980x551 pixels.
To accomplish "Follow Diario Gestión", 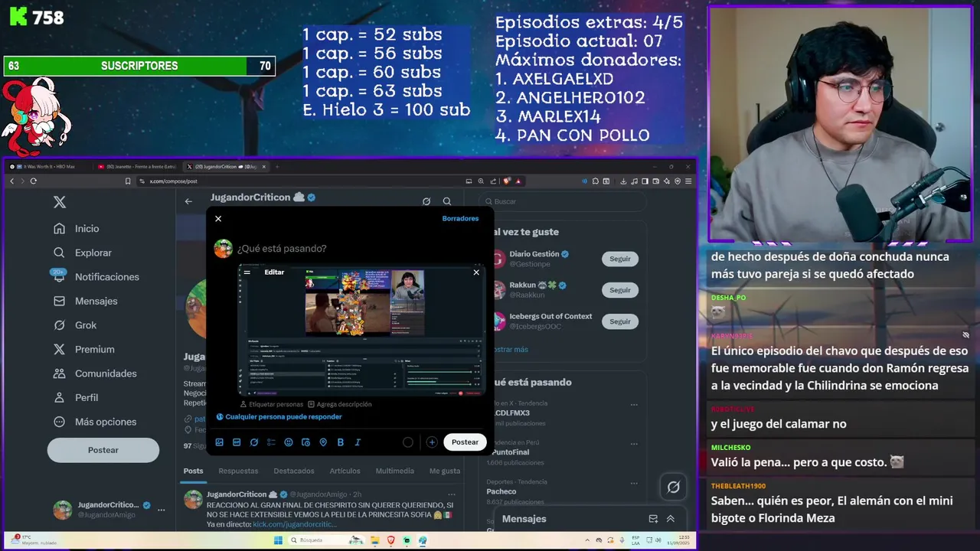I will (x=620, y=259).
